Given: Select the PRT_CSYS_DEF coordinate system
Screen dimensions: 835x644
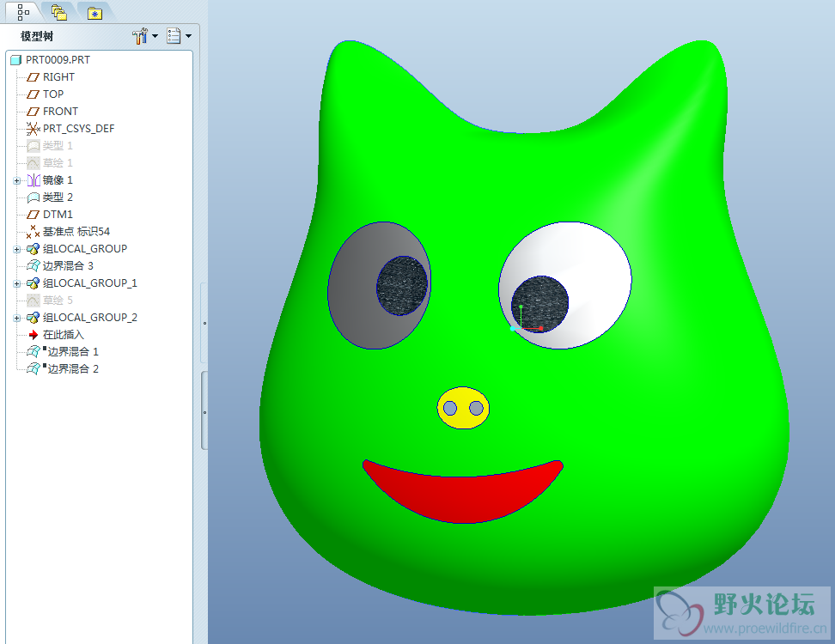Looking at the screenshot, I should point(77,129).
